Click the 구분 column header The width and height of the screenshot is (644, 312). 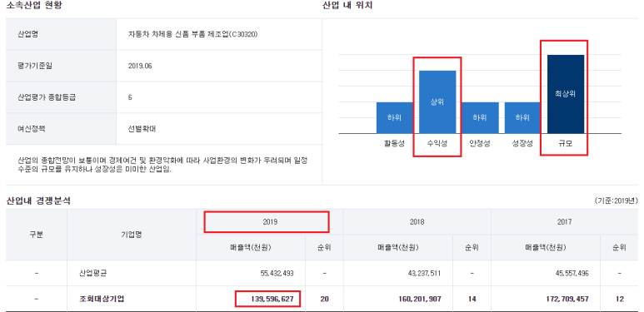pyautogui.click(x=37, y=235)
